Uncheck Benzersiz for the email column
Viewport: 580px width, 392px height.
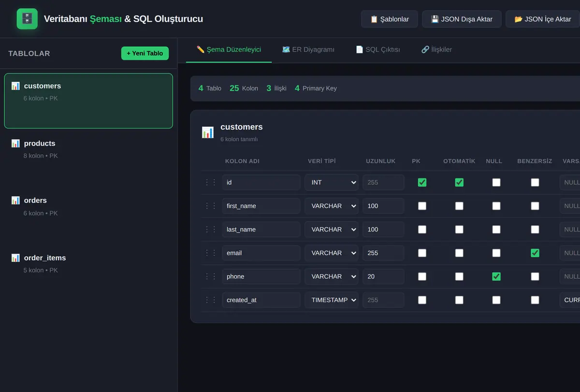coord(535,253)
